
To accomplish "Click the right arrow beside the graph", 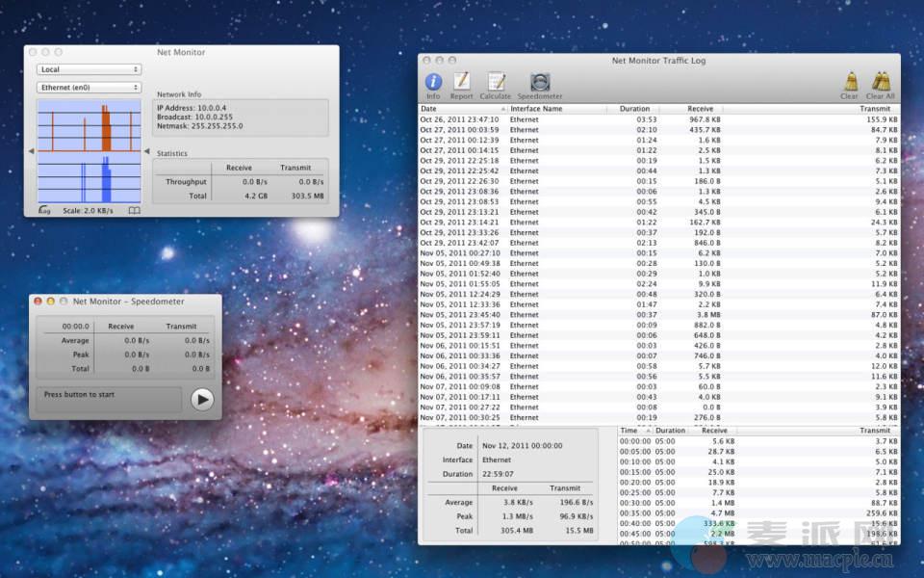I will pos(147,151).
